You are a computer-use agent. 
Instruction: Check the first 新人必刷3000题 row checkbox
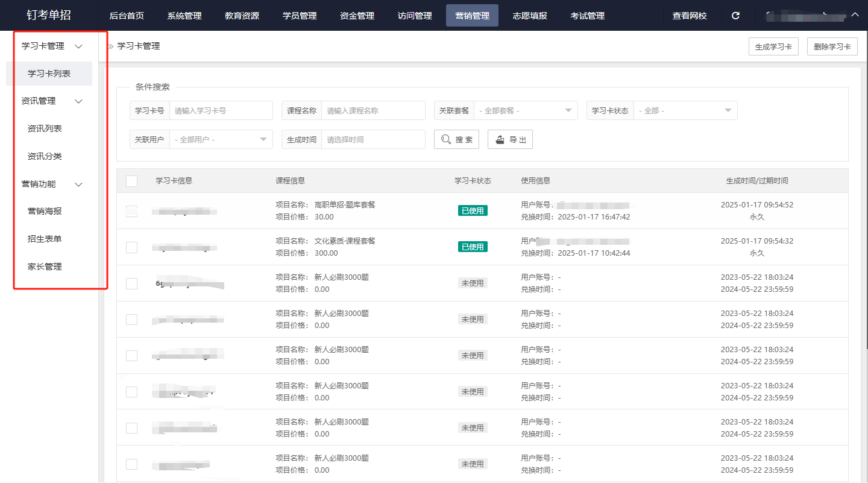[131, 283]
